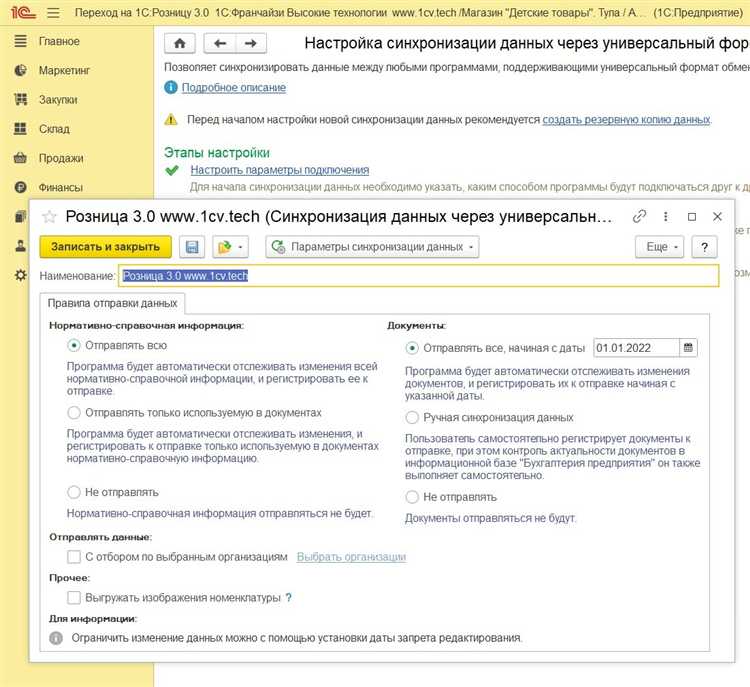Screen dimensions: 750x687
Task: Open Подробное описание link
Action: point(234,88)
